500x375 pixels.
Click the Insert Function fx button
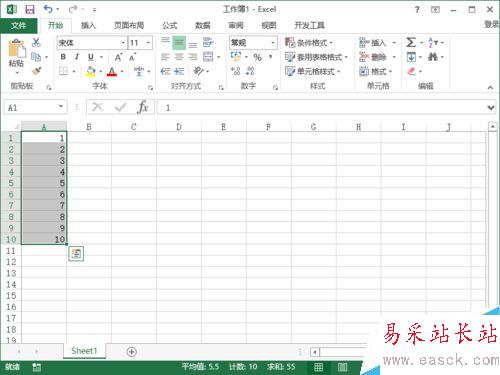pos(143,107)
